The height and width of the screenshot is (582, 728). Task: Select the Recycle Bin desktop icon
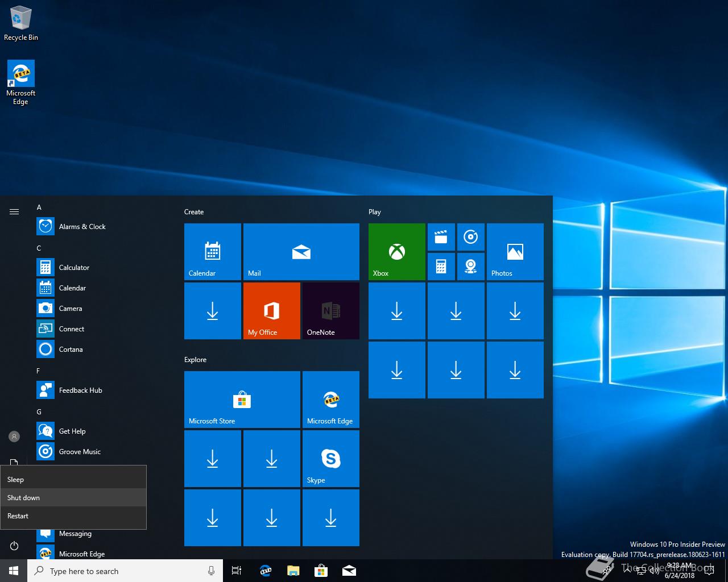point(21,24)
